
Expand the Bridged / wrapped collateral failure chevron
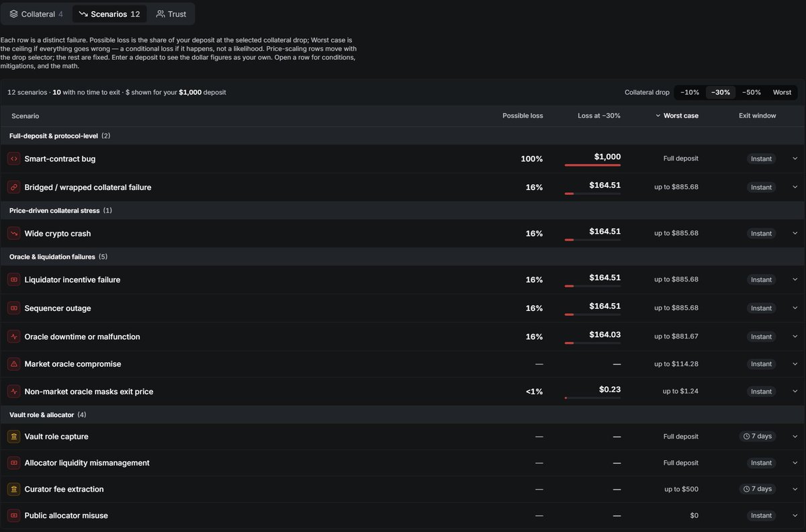pyautogui.click(x=795, y=187)
